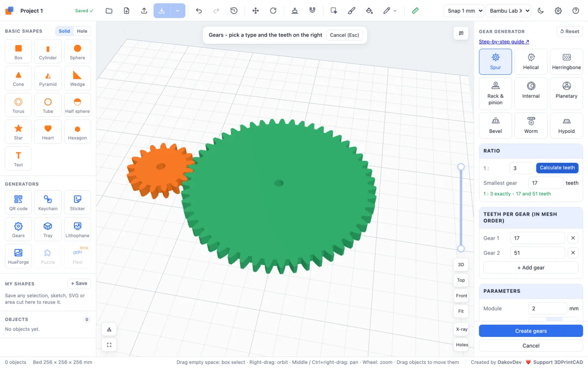This screenshot has height=368, width=588.
Task: Switch shape mode to Hole
Action: click(82, 31)
